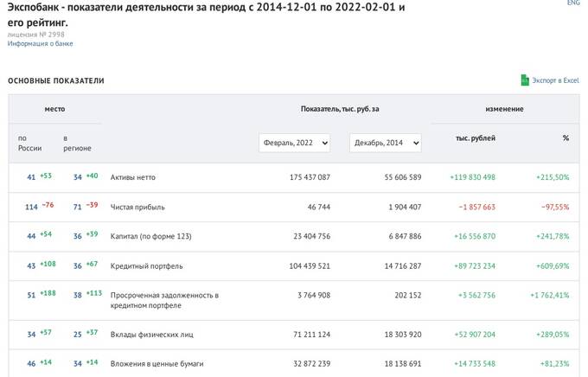
Task: Select 'Просроченная задолженность в кредитном портфеле'
Action: tap(163, 300)
